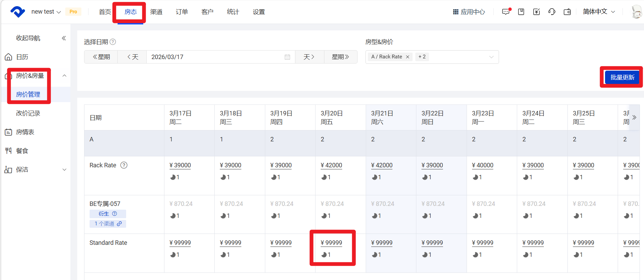The width and height of the screenshot is (644, 280).
Task: Click the bookmark icon in top bar
Action: pyautogui.click(x=521, y=12)
